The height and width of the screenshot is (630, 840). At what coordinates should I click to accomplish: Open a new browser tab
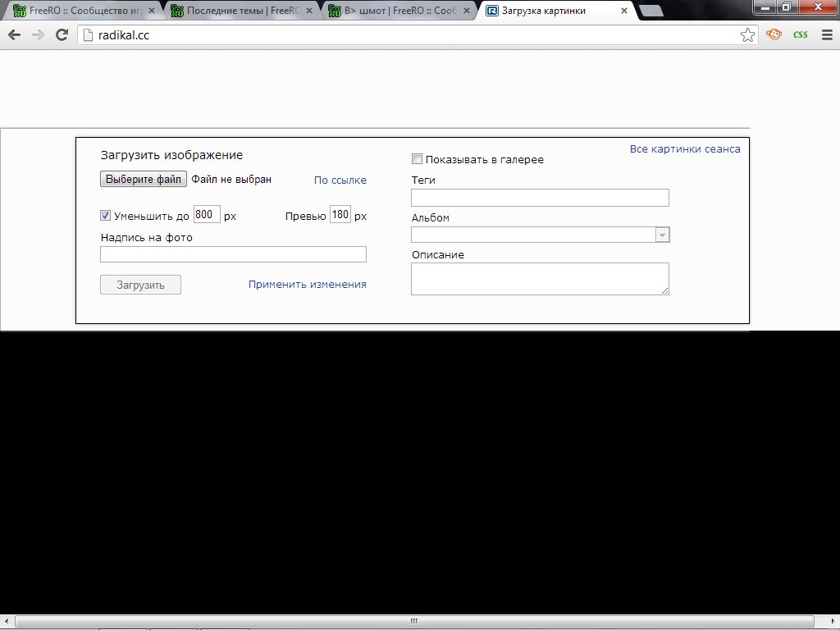651,11
